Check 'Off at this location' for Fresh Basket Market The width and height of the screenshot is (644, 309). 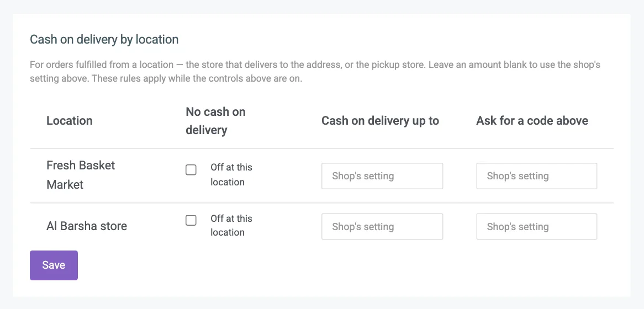(x=191, y=170)
